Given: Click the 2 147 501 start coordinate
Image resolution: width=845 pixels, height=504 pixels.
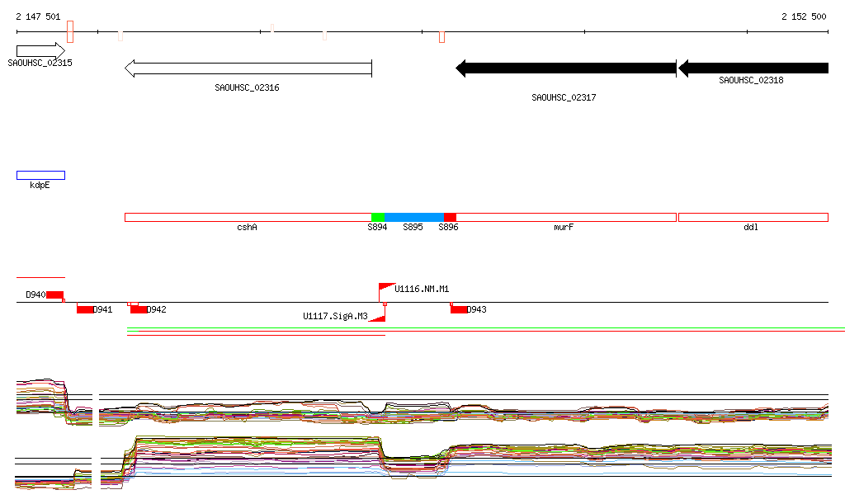Looking at the screenshot, I should (x=38, y=16).
